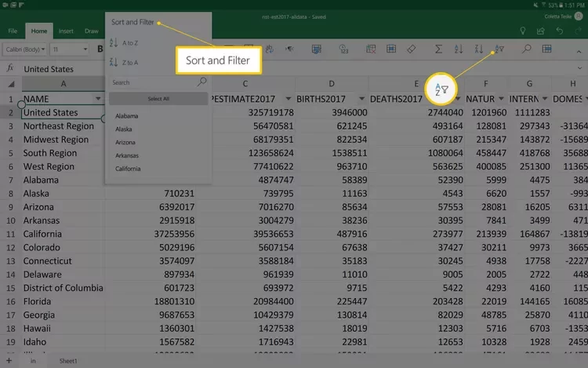
Task: Toggle Alabama in the filter list
Action: click(129, 115)
